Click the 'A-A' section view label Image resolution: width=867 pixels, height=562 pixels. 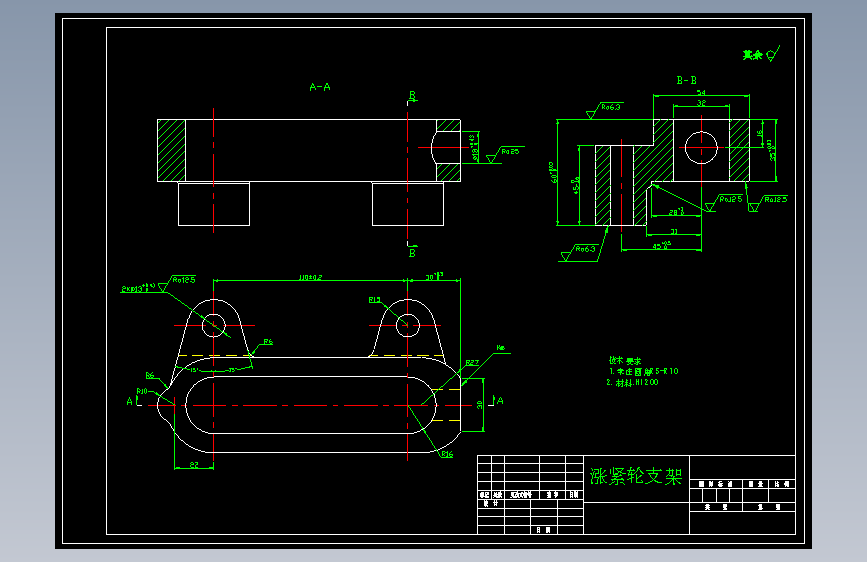(x=320, y=87)
